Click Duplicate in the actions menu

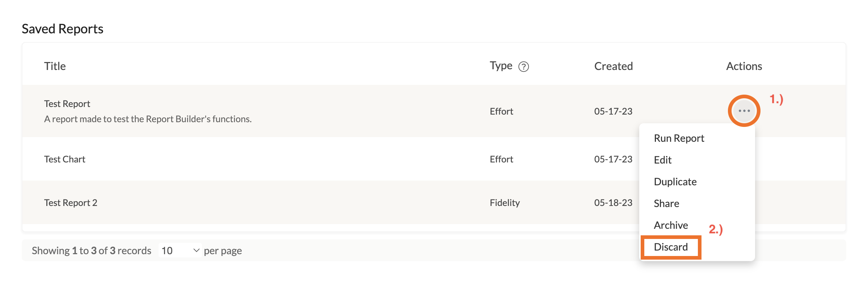coord(675,182)
